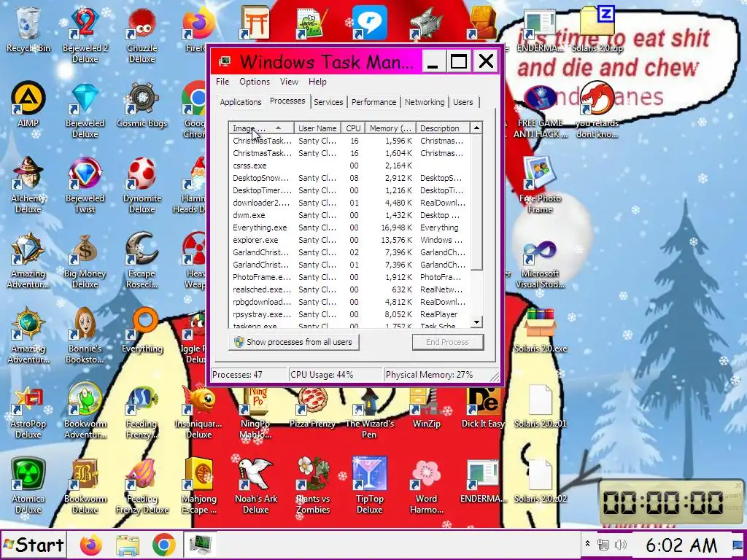747x560 pixels.
Task: Select the csrss.exe process row
Action: (349, 166)
